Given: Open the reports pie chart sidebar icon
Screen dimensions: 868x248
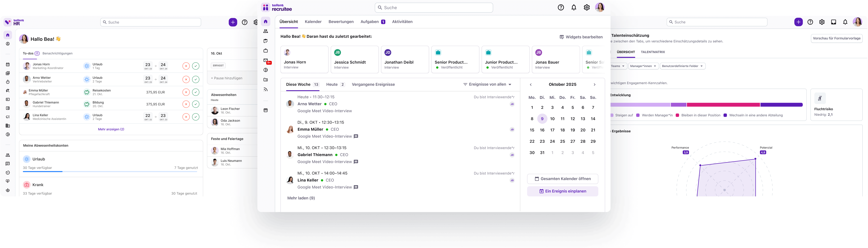Looking at the screenshot, I should [266, 70].
